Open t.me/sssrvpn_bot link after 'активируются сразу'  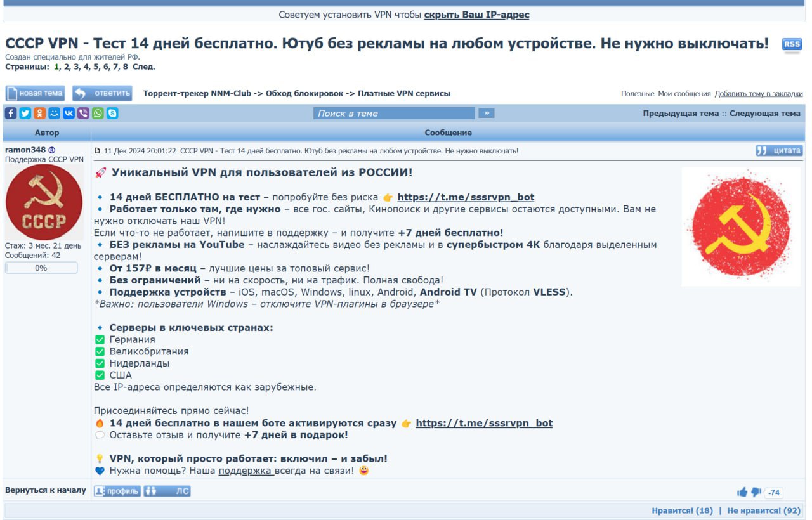pos(484,423)
